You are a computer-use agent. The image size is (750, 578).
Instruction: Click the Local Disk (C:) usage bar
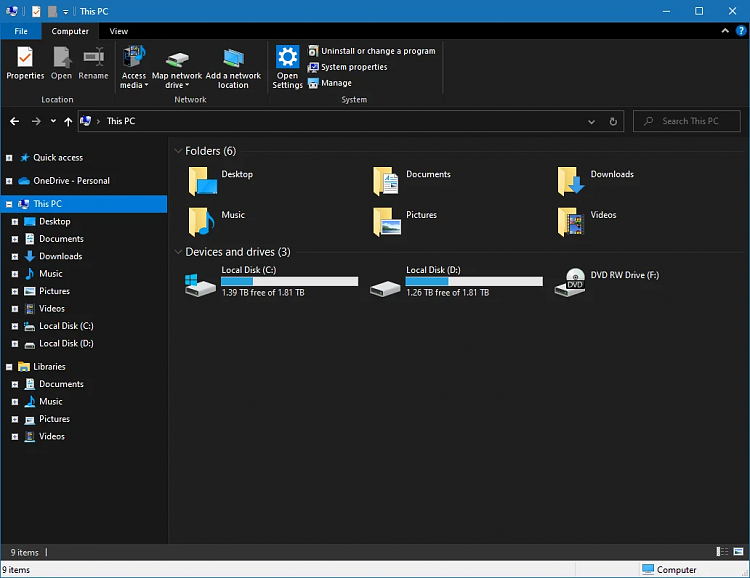point(289,281)
